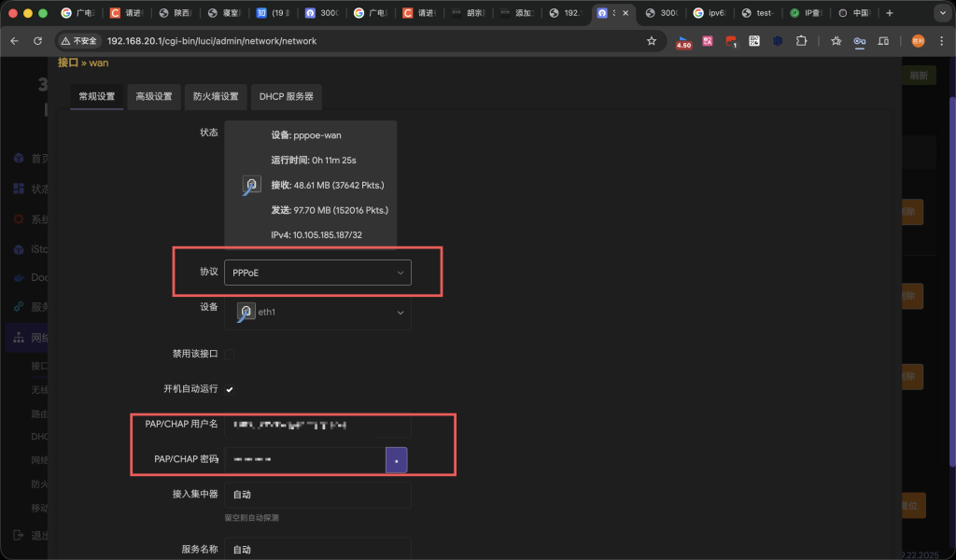Screen dimensions: 956x560
Task: Open the DHCP 服务器 tab
Action: point(286,96)
